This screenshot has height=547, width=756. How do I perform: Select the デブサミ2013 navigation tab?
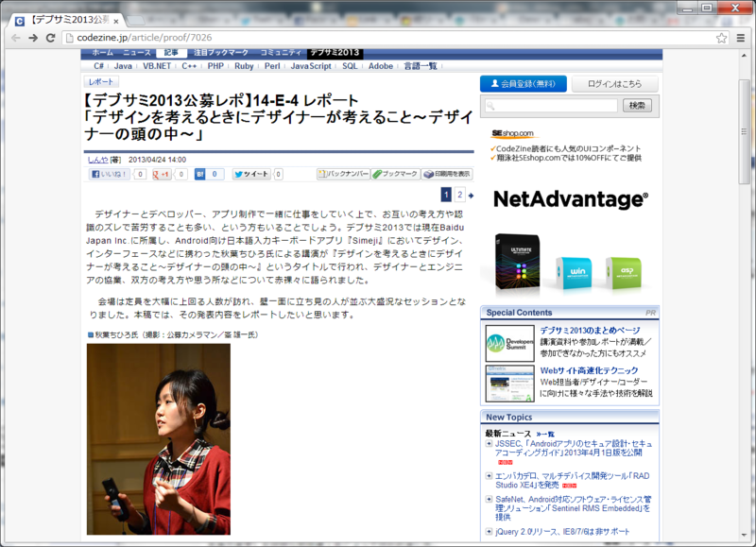[x=335, y=53]
